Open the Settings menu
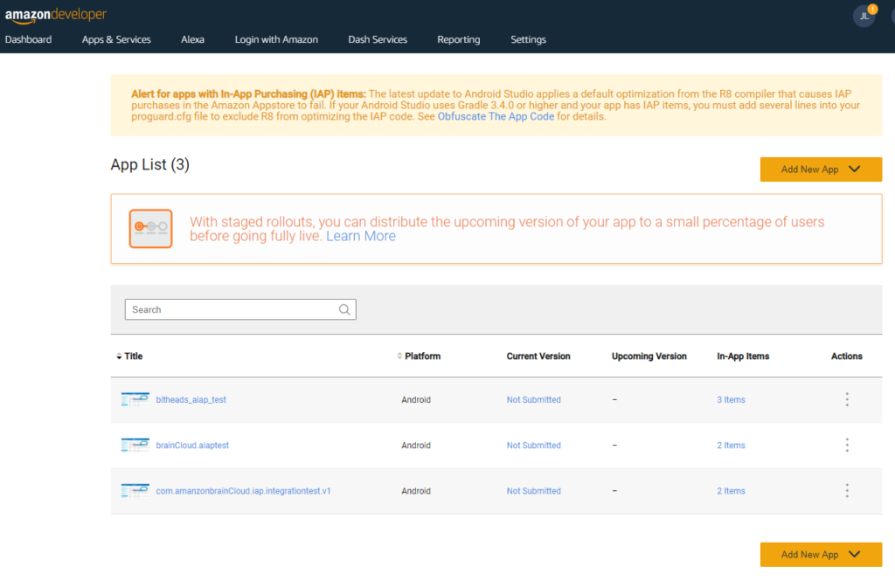The image size is (895, 588). [528, 39]
